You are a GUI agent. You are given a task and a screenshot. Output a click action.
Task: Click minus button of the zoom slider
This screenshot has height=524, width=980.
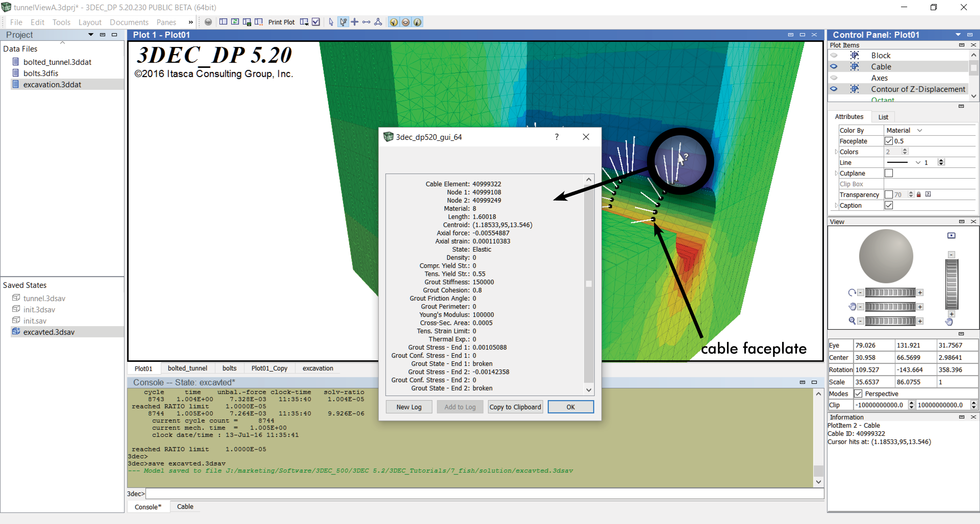[861, 321]
